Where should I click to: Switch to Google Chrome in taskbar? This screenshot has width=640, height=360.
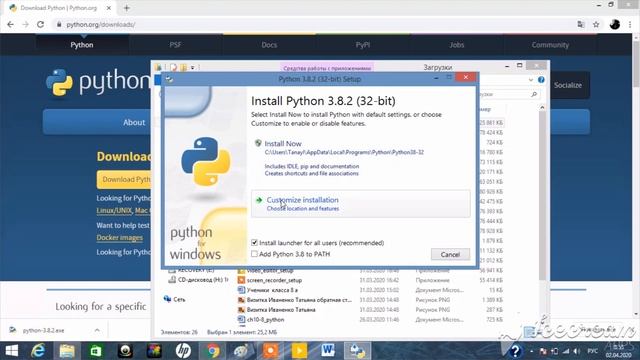click(212, 351)
